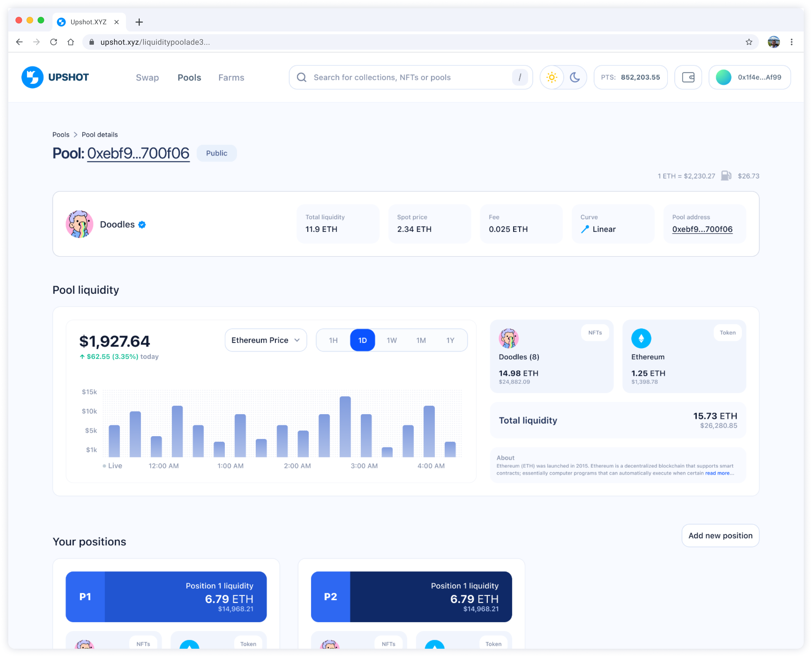Screen dimensions: 812x657
Task: Reload the page in browser
Action: pyautogui.click(x=53, y=42)
